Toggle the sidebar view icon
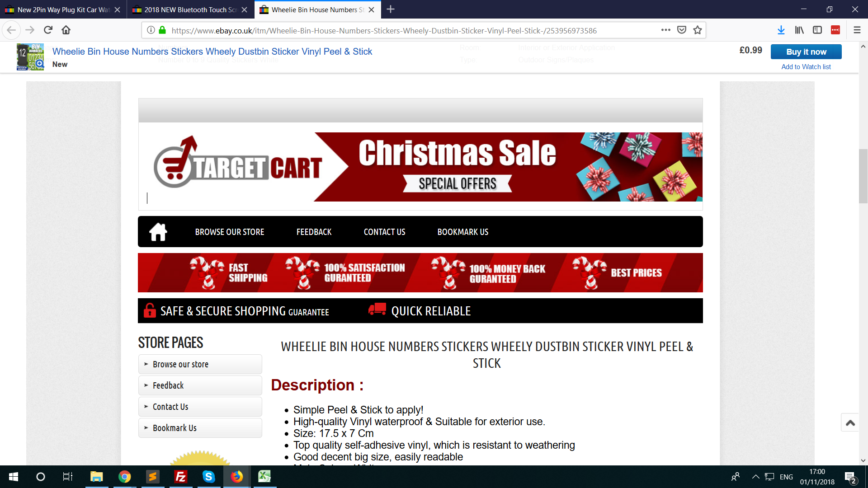This screenshot has height=488, width=868. 817,30
